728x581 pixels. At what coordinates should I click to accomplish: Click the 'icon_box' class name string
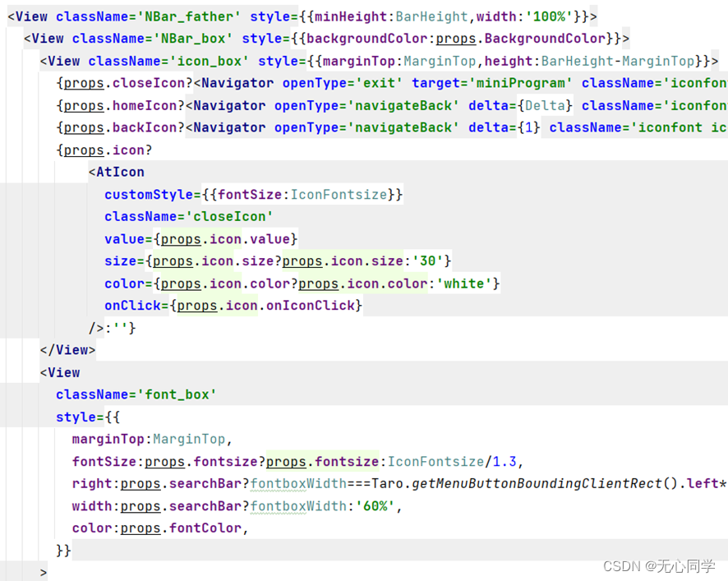point(210,62)
